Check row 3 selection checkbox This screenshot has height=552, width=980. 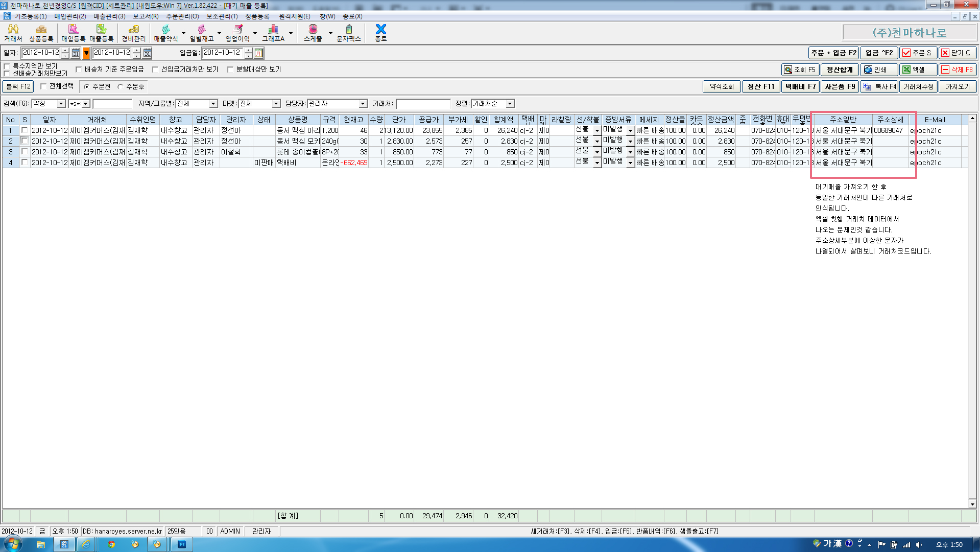(25, 152)
